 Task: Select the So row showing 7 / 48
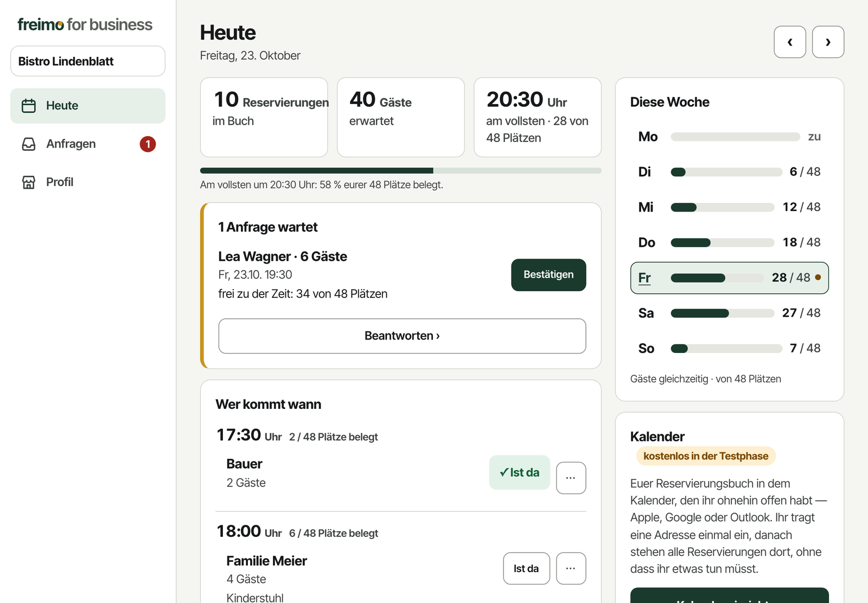tap(730, 348)
